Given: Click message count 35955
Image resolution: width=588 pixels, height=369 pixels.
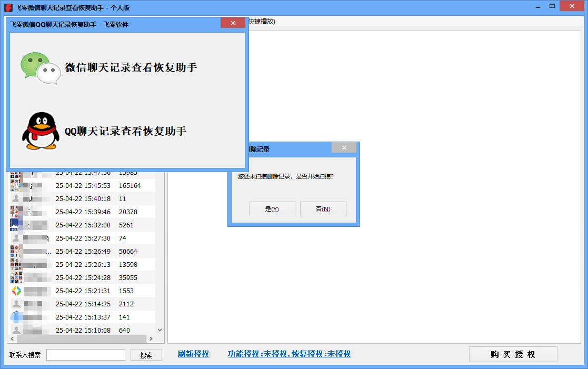Looking at the screenshot, I should [128, 277].
